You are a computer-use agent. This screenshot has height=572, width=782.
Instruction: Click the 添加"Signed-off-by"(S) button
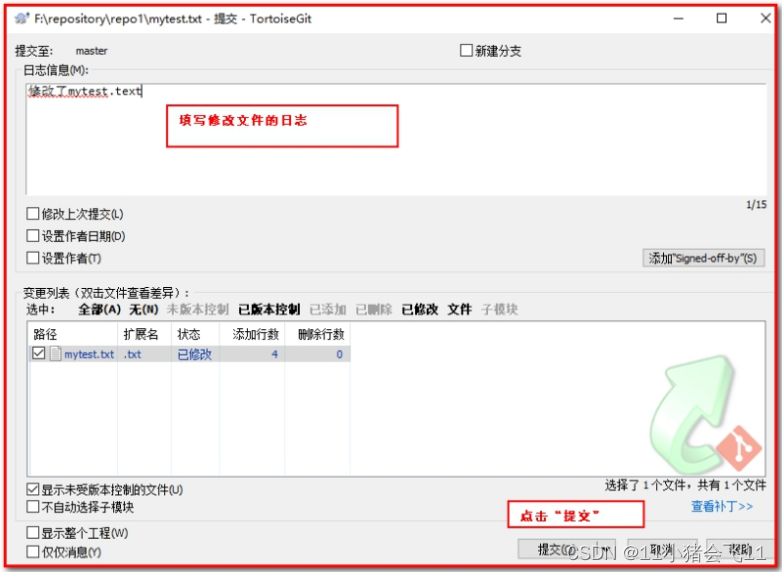703,258
